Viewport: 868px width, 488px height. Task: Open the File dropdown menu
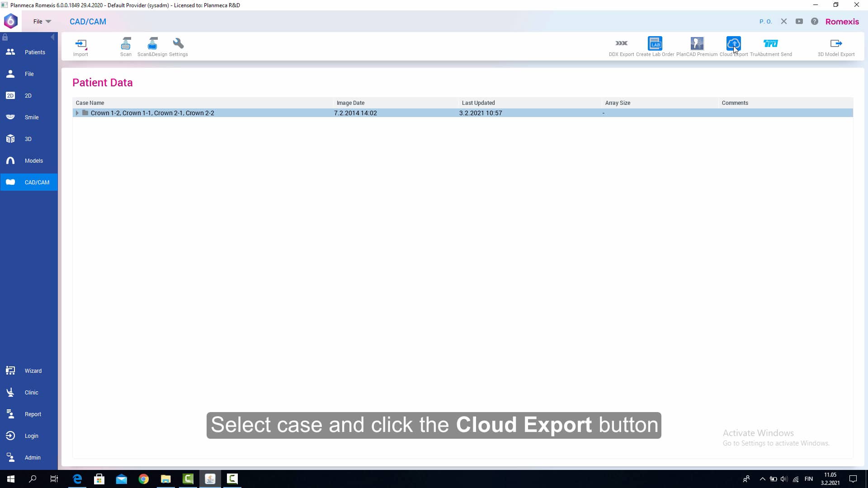(41, 21)
